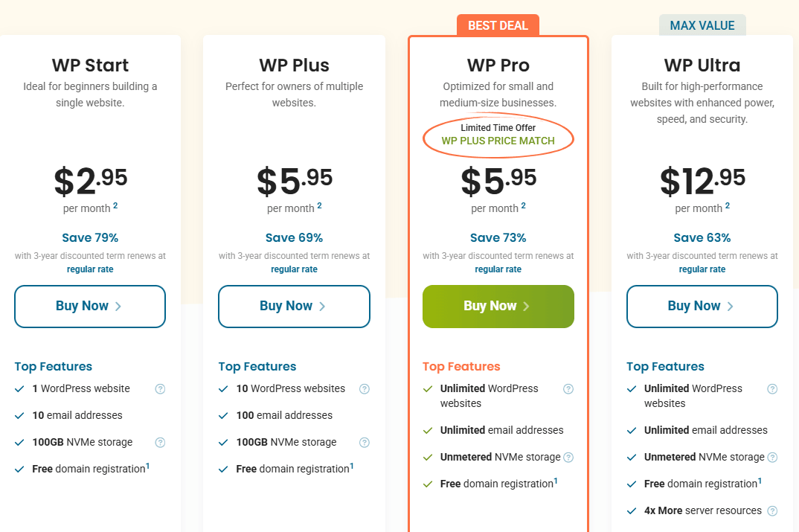Viewport: 799px width, 532px height.
Task: Open help icon for 4x More server resources
Action: click(772, 510)
